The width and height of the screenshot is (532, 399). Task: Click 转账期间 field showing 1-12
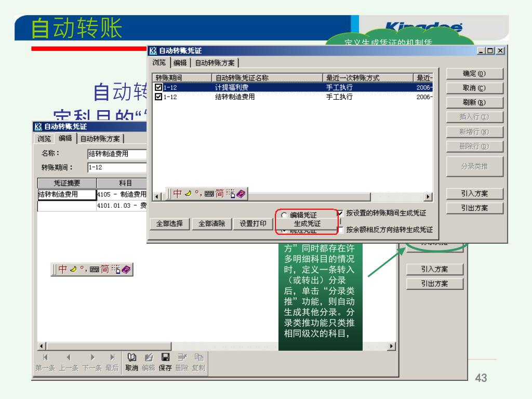tap(117, 168)
